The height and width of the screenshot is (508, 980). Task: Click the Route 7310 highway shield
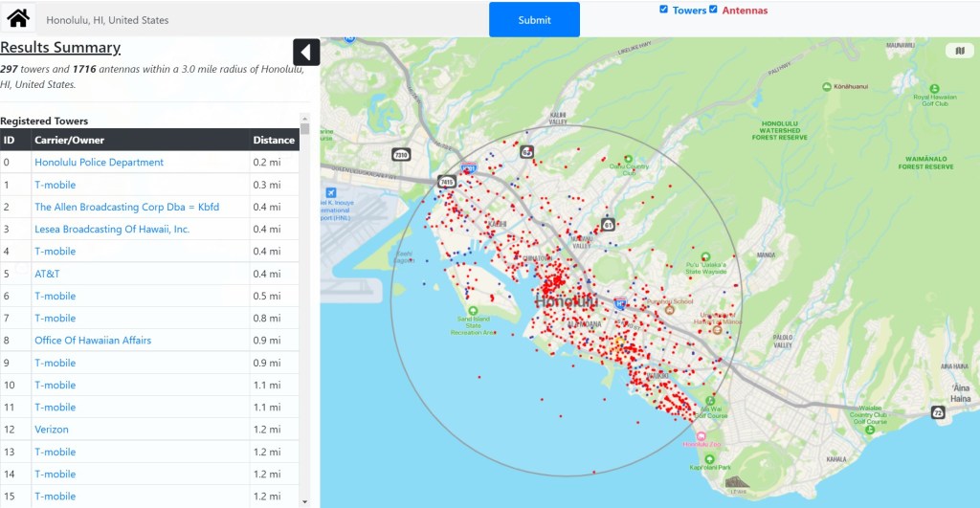pyautogui.click(x=401, y=154)
